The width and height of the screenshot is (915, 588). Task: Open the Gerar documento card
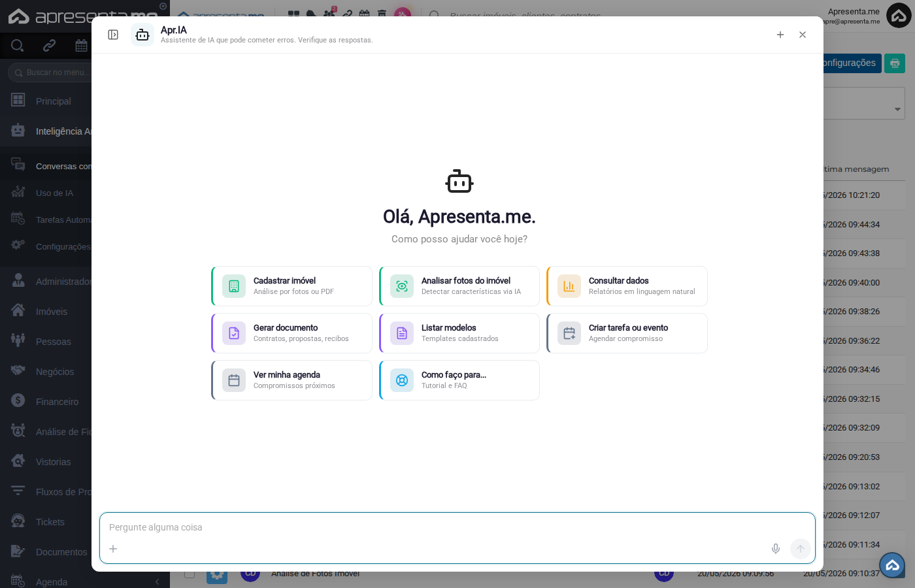pos(291,333)
